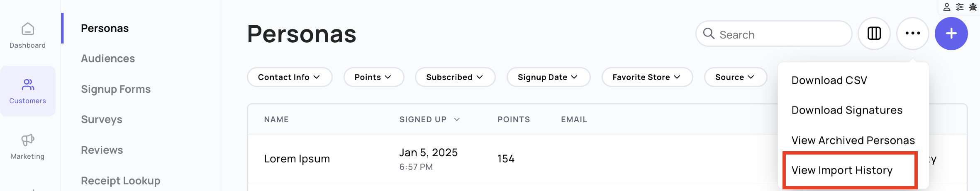Close the three-dots more options menu
The image size is (980, 191).
pyautogui.click(x=913, y=34)
